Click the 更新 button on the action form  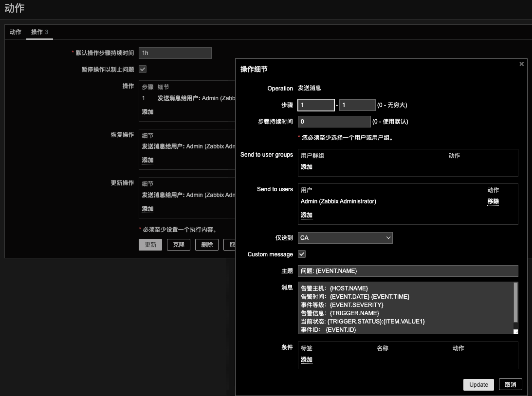(150, 244)
